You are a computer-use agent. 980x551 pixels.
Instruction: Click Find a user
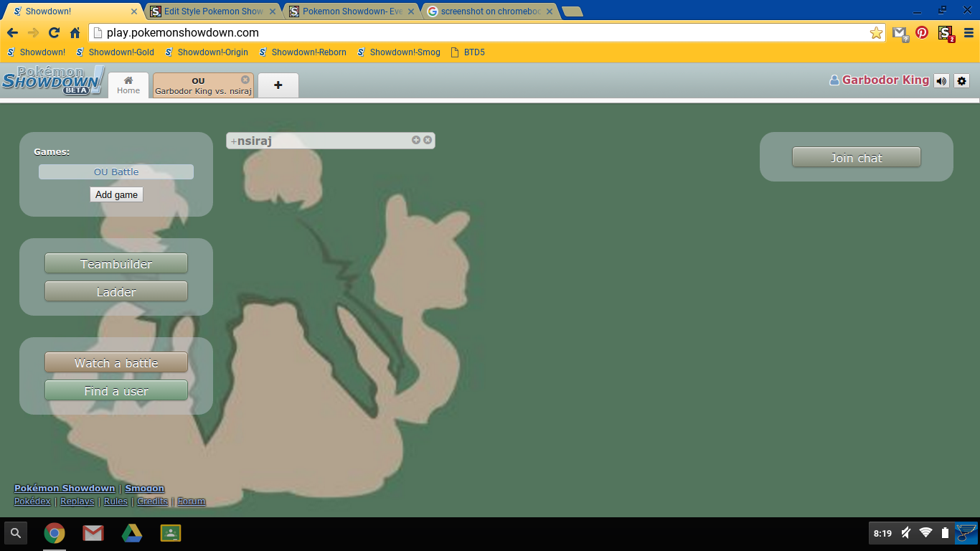tap(116, 390)
